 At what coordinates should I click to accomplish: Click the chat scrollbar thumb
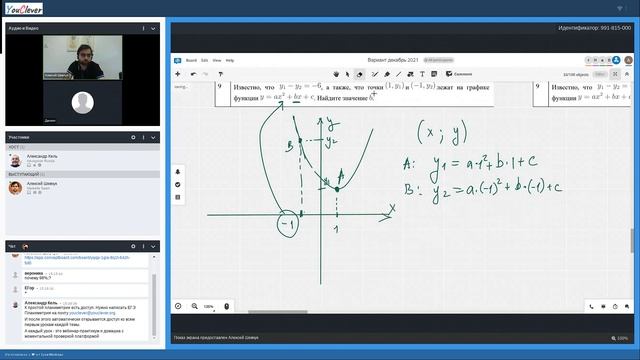(154, 304)
